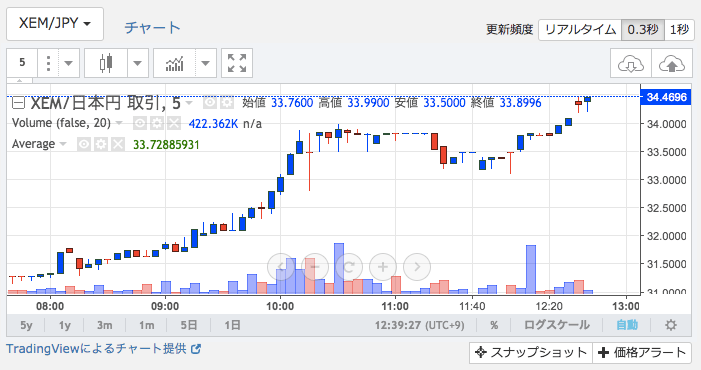Screen dimensions: 701x370
Task: Select the 3m time range
Action: [105, 325]
